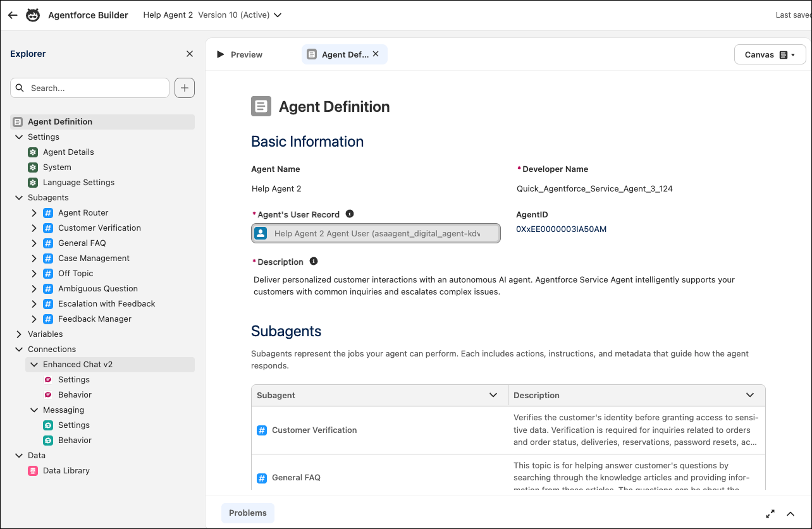The width and height of the screenshot is (812, 529).
Task: Expand Escalation with Feedback subagent node
Action: [x=34, y=304]
